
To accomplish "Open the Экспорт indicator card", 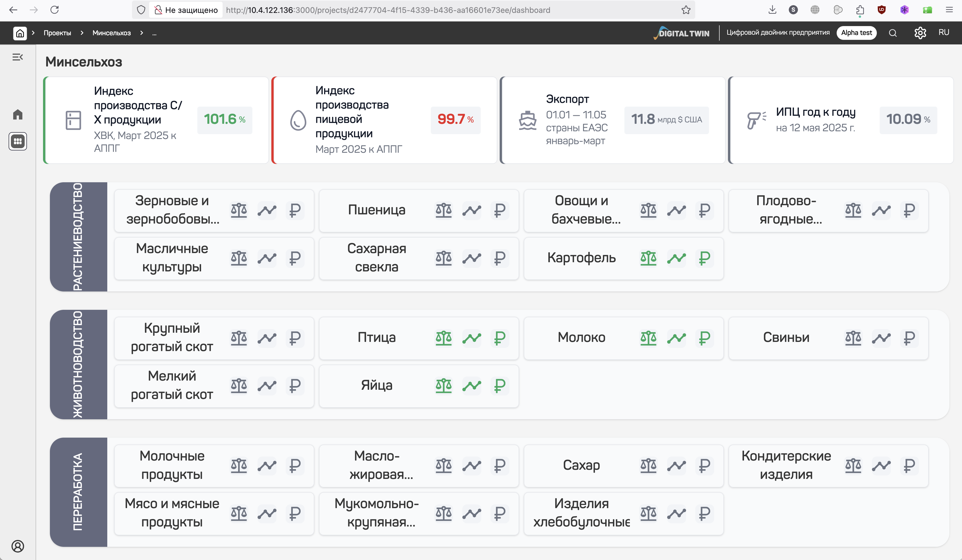I will [612, 120].
